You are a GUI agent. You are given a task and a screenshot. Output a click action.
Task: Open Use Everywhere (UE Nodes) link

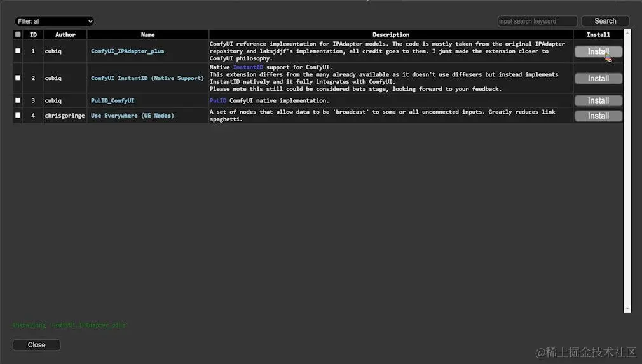coord(132,116)
